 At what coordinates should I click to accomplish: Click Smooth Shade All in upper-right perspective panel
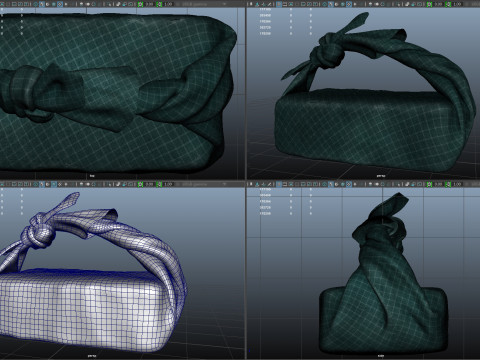tap(330, 4)
